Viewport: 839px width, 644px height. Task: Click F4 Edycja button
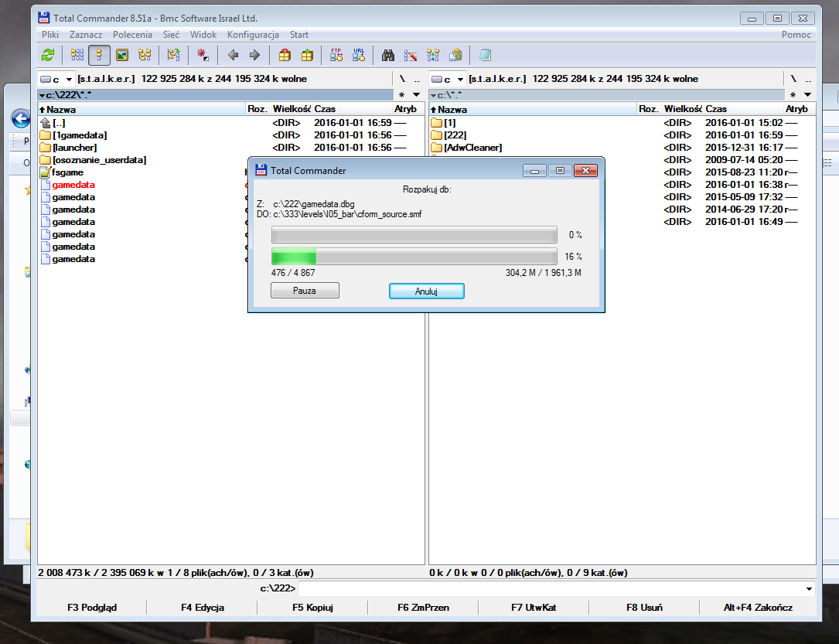(x=203, y=608)
